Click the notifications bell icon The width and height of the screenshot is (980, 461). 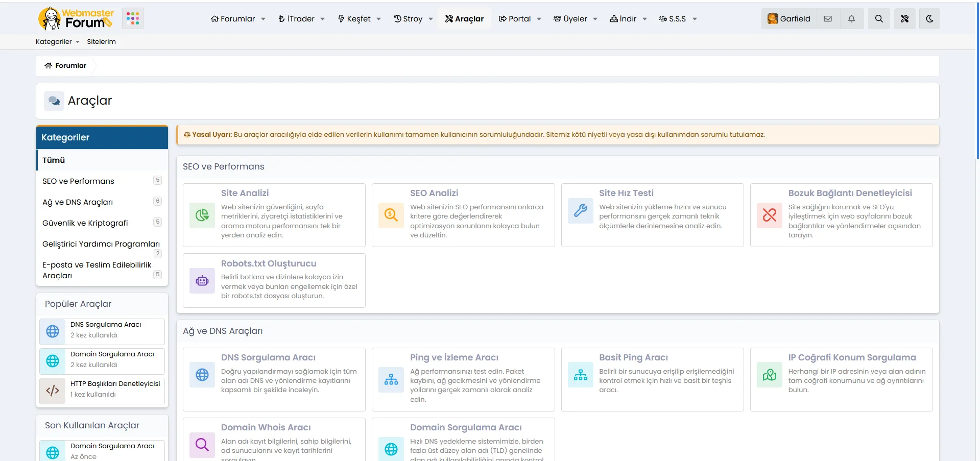(851, 19)
